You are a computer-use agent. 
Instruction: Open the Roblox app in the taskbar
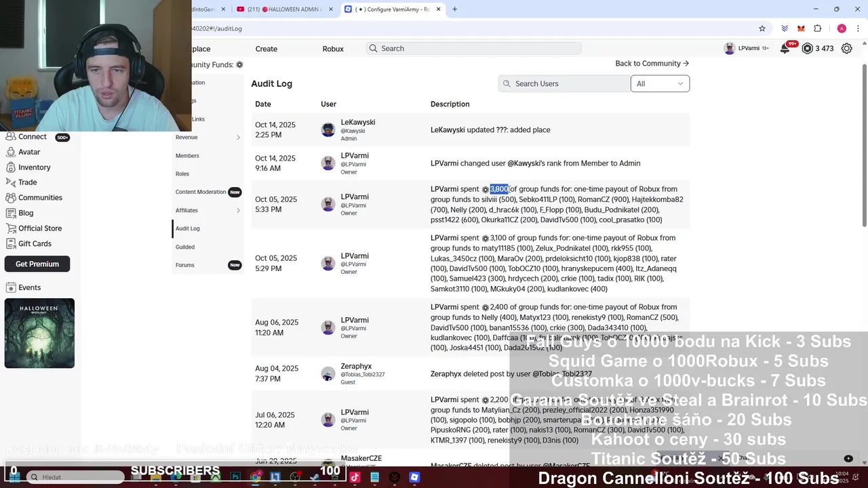click(x=414, y=477)
